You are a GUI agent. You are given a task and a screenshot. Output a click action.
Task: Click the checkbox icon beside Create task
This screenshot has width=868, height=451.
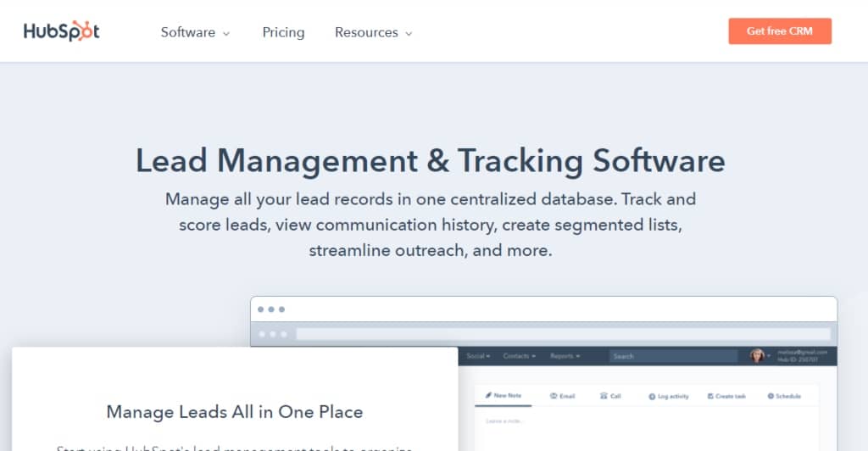pyautogui.click(x=710, y=396)
